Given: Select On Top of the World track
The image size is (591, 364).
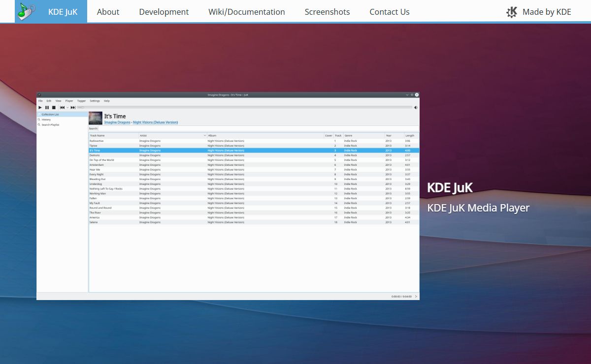Looking at the screenshot, I should (x=254, y=160).
